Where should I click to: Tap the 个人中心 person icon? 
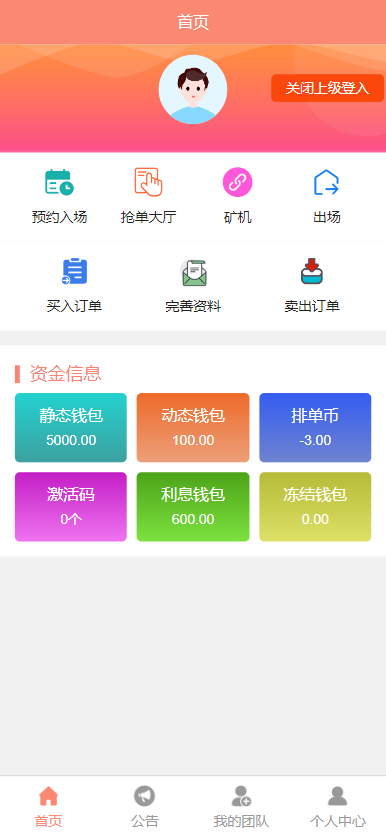point(337,796)
